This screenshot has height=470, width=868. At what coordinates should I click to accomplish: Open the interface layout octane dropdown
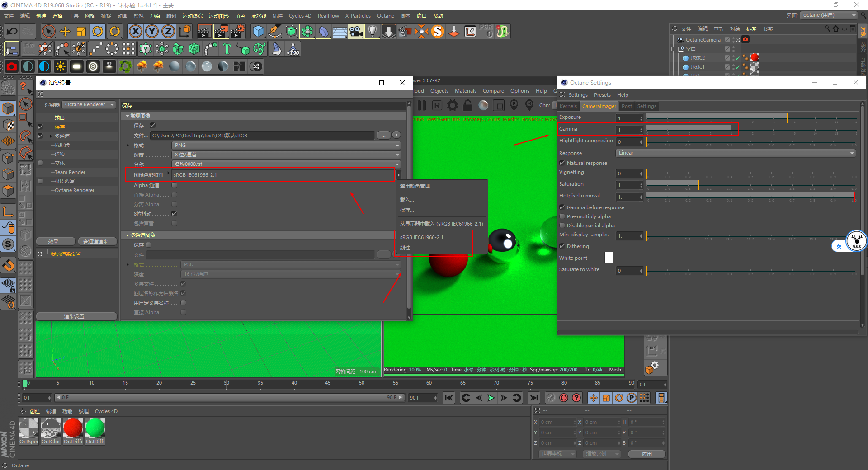829,15
